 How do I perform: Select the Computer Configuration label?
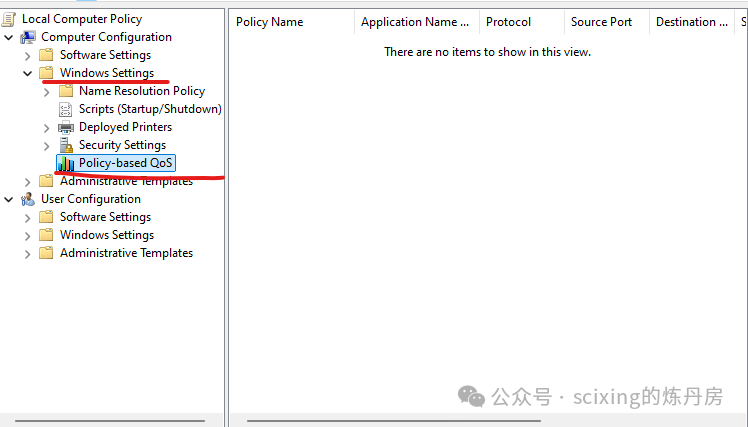pyautogui.click(x=106, y=37)
